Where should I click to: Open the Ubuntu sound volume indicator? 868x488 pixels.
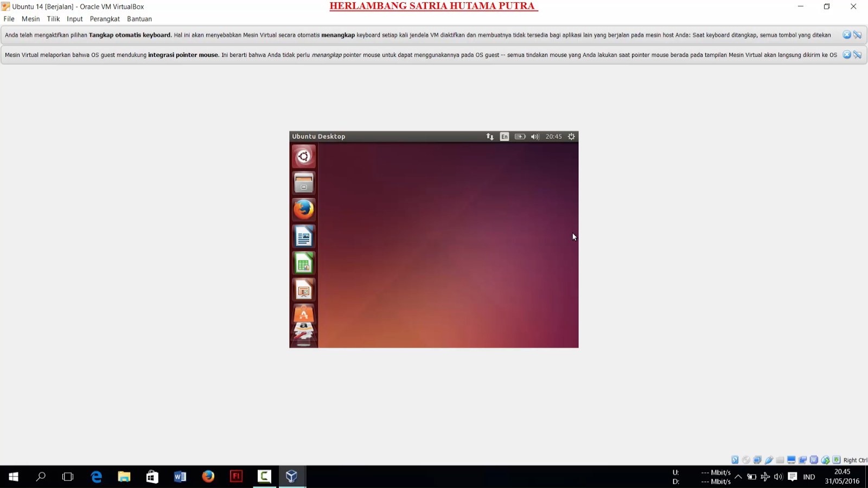(x=535, y=137)
